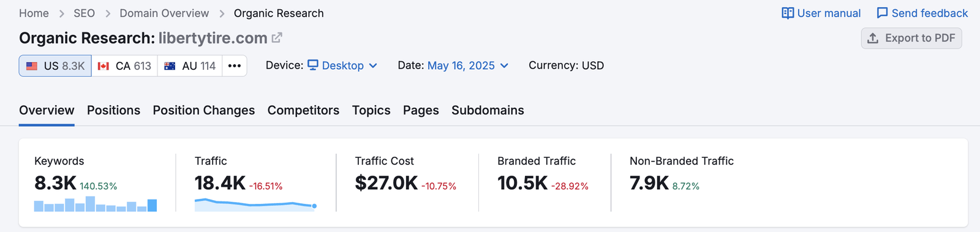Click the Export to PDF button
The width and height of the screenshot is (980, 232).
tap(911, 38)
